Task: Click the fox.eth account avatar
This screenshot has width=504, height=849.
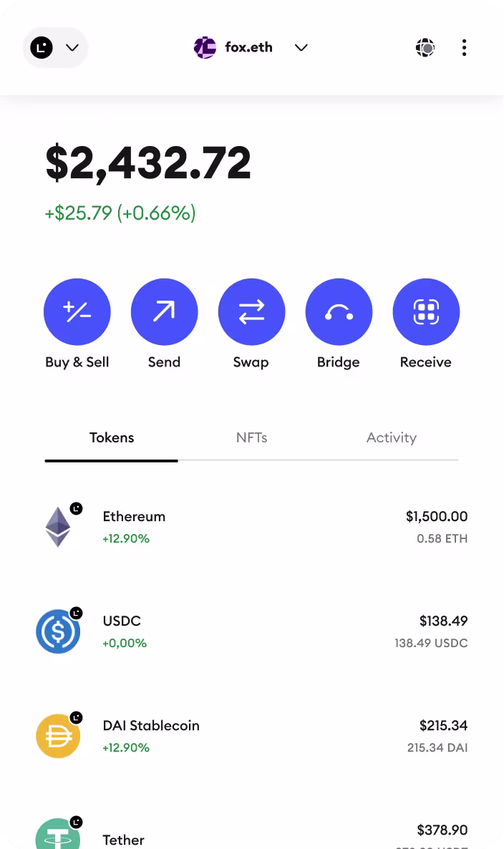Action: (x=205, y=48)
